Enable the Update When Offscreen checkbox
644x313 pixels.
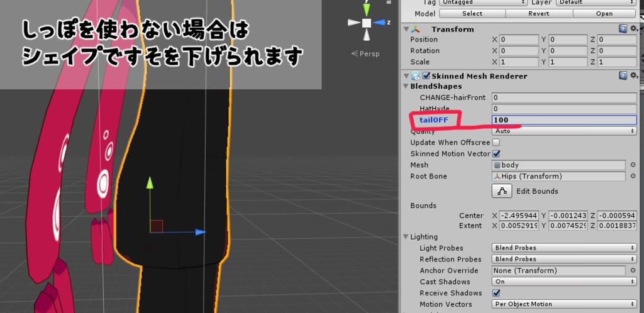[496, 143]
